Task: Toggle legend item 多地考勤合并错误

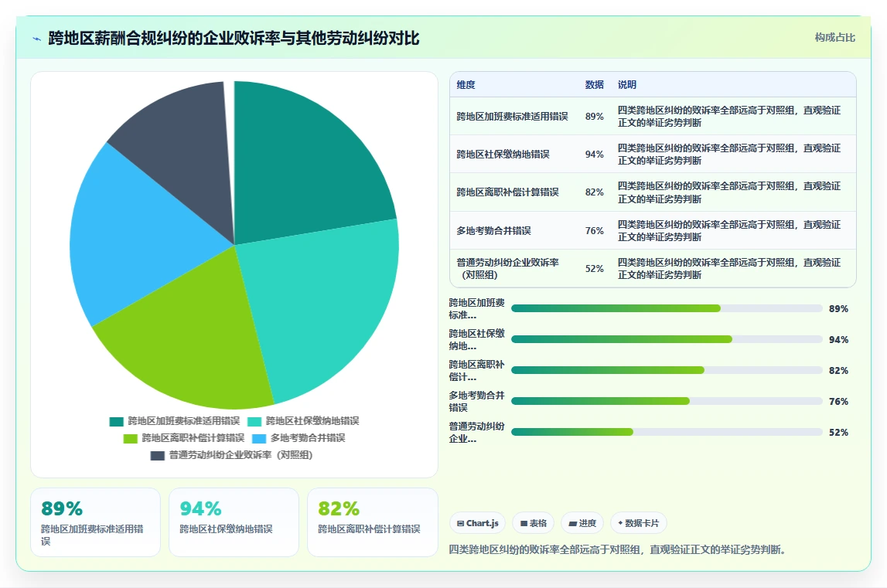Action: (299, 438)
